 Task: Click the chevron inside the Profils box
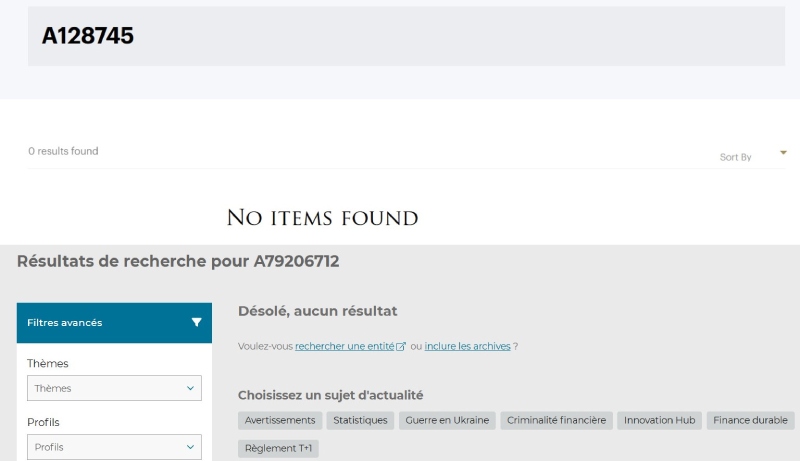click(190, 447)
